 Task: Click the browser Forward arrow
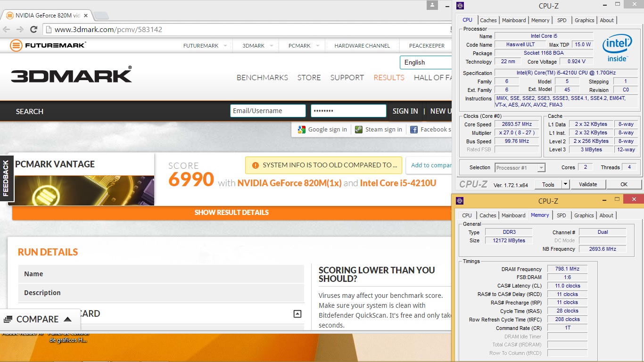coord(20,29)
